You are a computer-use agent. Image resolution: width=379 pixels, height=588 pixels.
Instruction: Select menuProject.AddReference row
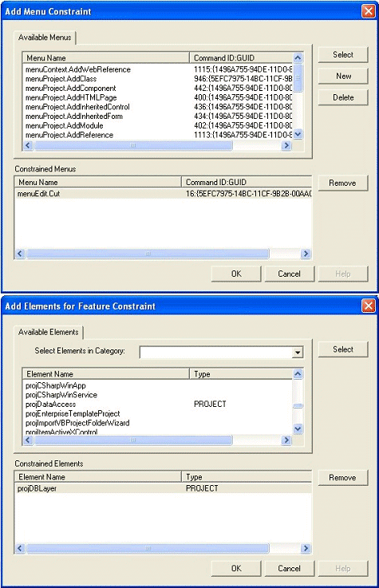(x=159, y=135)
